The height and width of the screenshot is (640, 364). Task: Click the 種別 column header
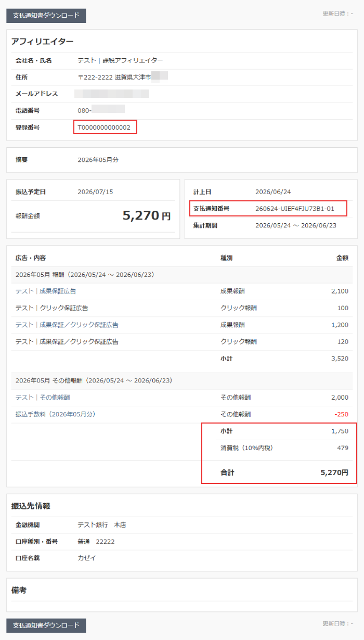227,258
